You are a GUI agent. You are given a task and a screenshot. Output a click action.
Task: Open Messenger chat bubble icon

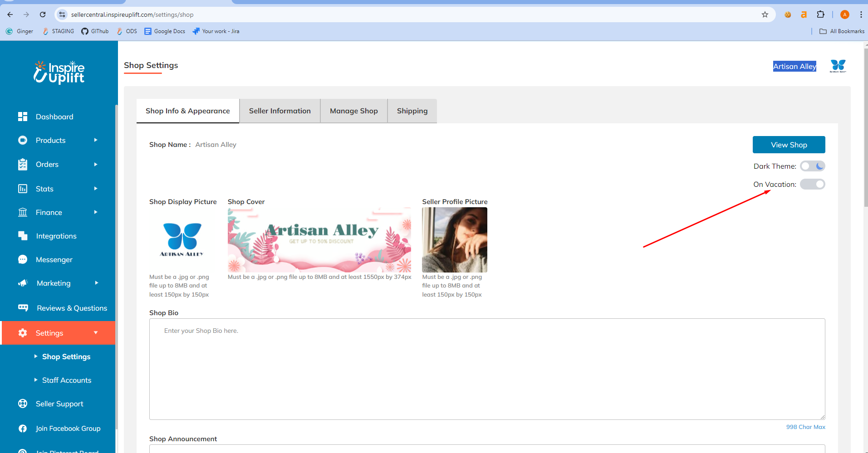[23, 259]
